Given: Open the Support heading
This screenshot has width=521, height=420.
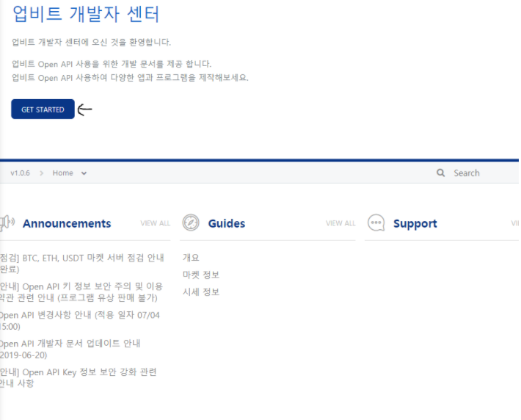Looking at the screenshot, I should click(x=415, y=224).
